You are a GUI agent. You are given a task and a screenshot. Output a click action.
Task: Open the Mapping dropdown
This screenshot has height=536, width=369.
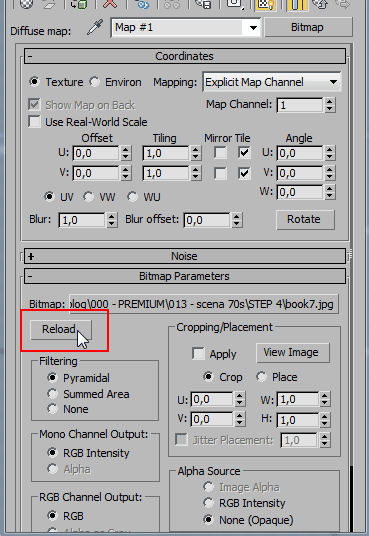(x=272, y=82)
